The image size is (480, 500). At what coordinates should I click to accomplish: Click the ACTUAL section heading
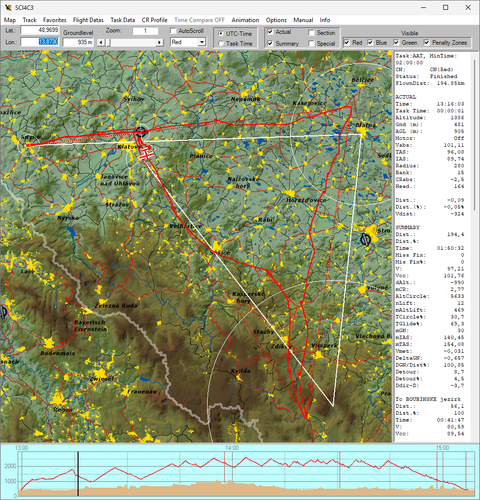pyautogui.click(x=405, y=97)
